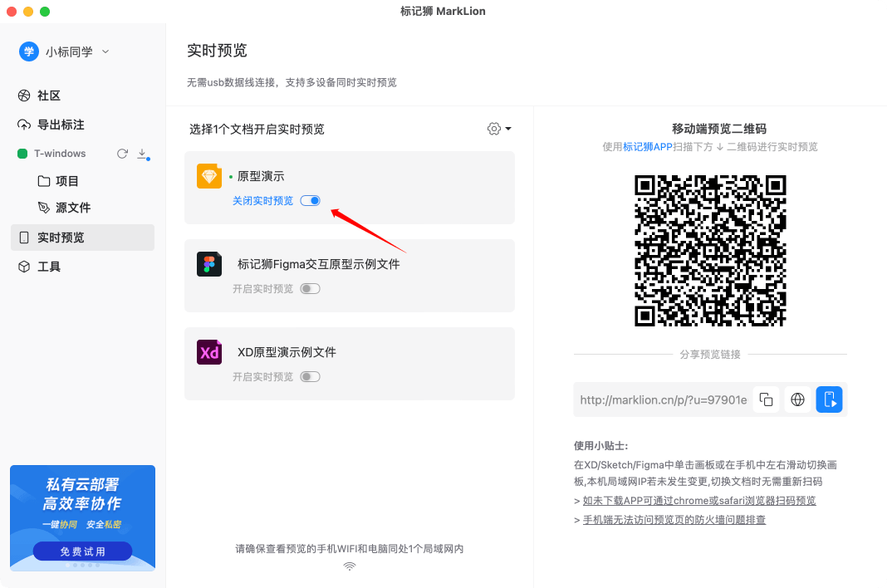Click the download icon beside T-windows
The width and height of the screenshot is (887, 588).
point(142,154)
